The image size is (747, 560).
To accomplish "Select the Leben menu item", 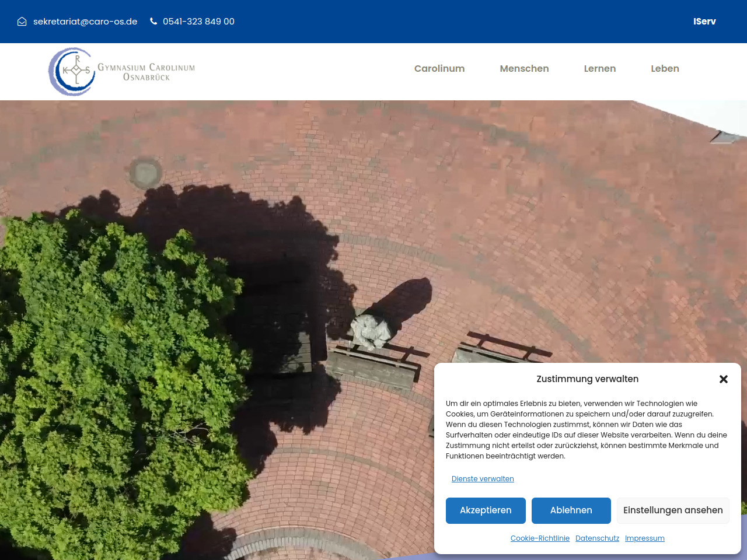I will coord(665,69).
